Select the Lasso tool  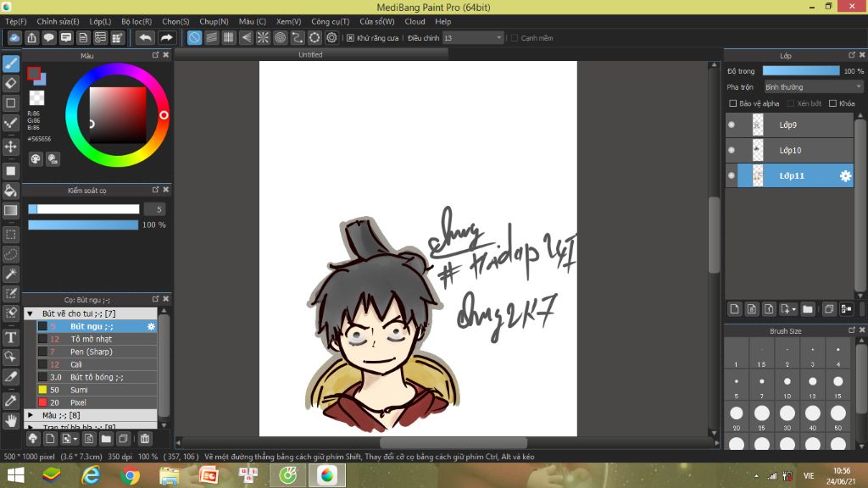click(10, 254)
